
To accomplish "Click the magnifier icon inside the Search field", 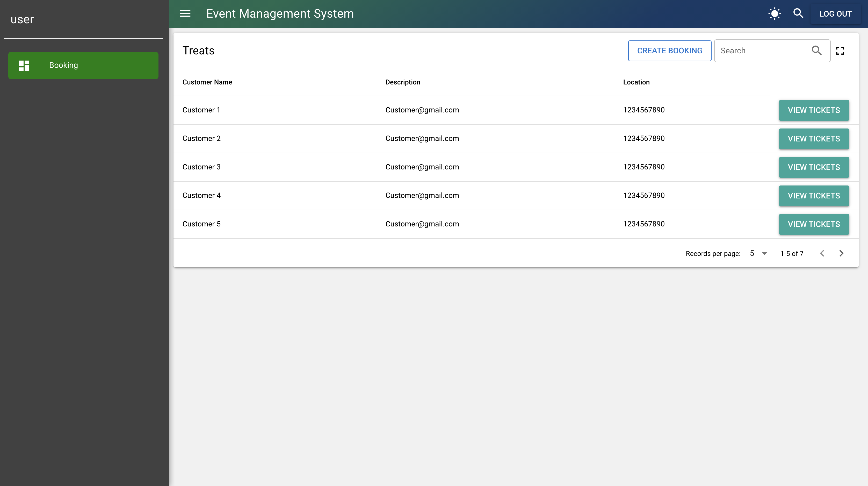I will pos(817,51).
